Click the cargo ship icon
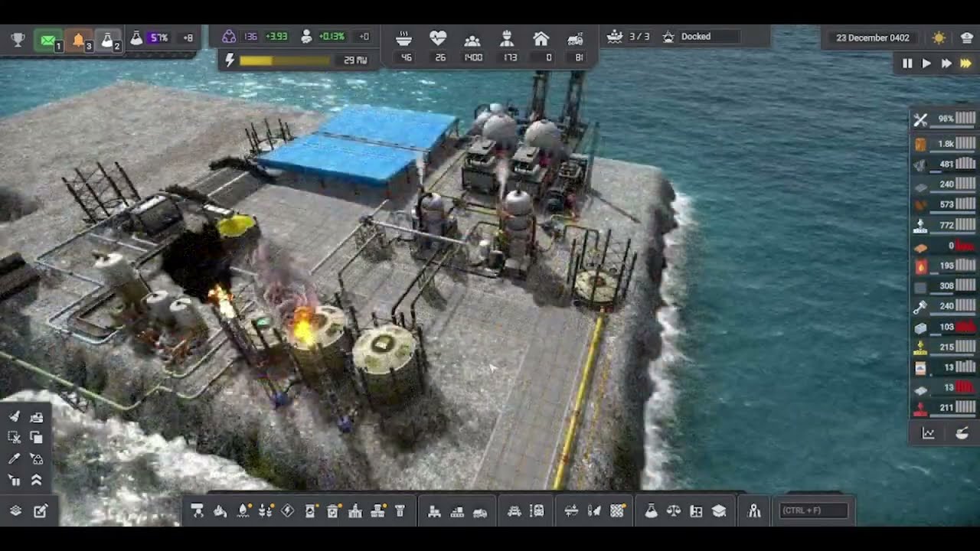The width and height of the screenshot is (980, 551). pos(614,37)
